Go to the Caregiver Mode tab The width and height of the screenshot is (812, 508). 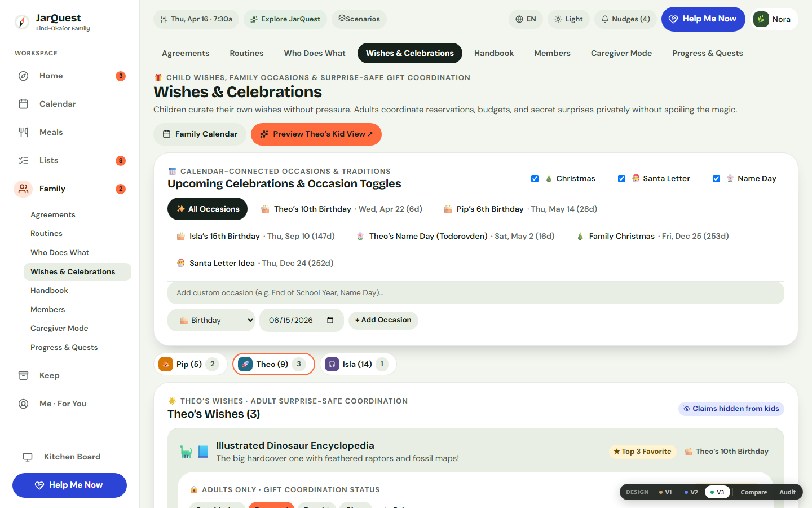[x=621, y=53]
